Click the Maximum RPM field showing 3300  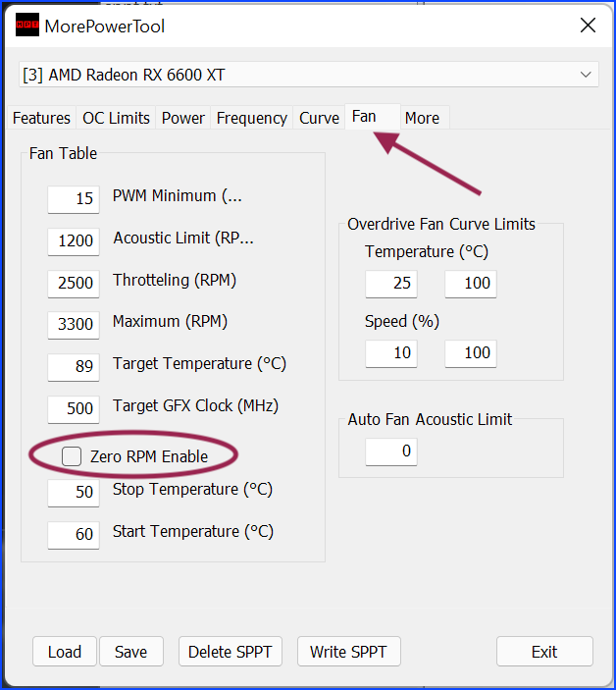point(74,325)
